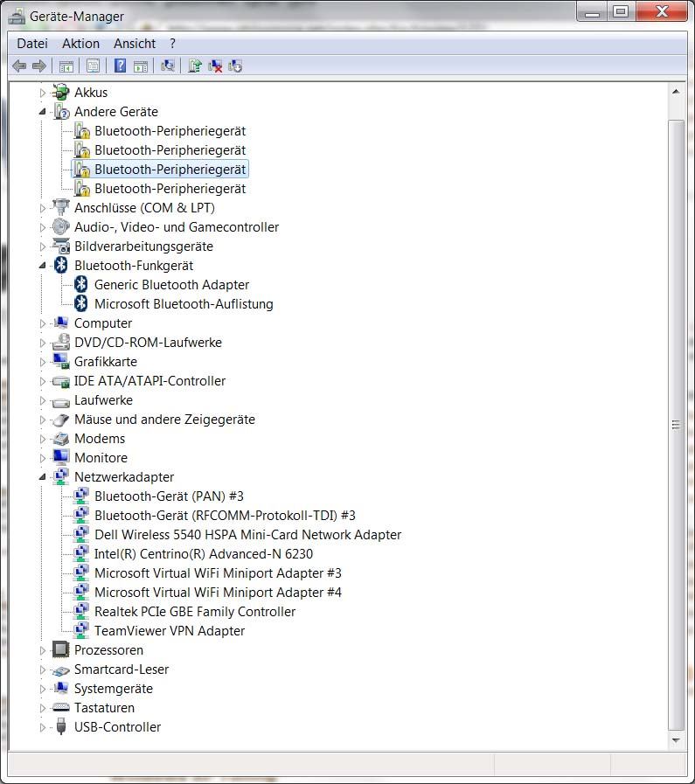Select the first Bluetooth-Peripheriegerät entry

point(170,131)
